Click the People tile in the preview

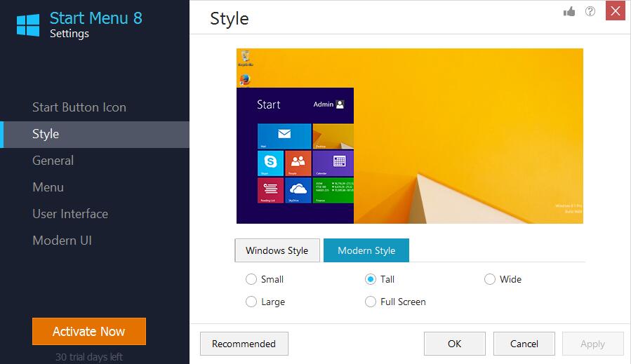[x=298, y=163]
